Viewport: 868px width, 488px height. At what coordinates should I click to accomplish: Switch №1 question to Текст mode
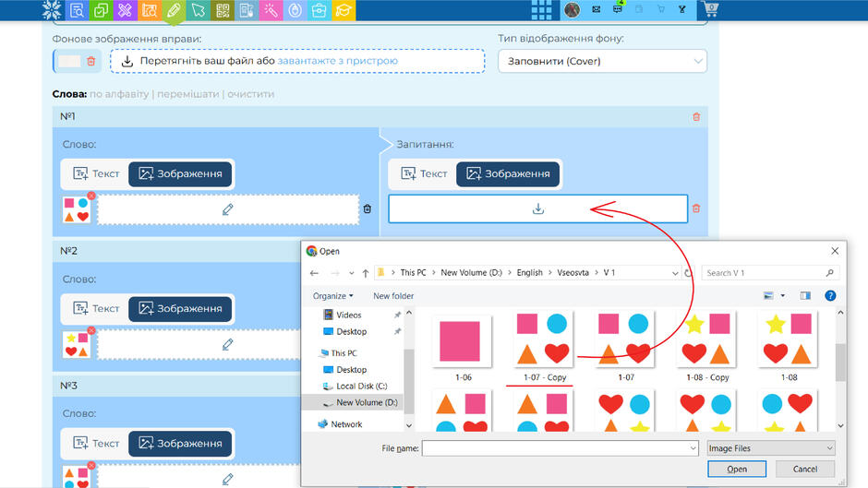coord(424,173)
